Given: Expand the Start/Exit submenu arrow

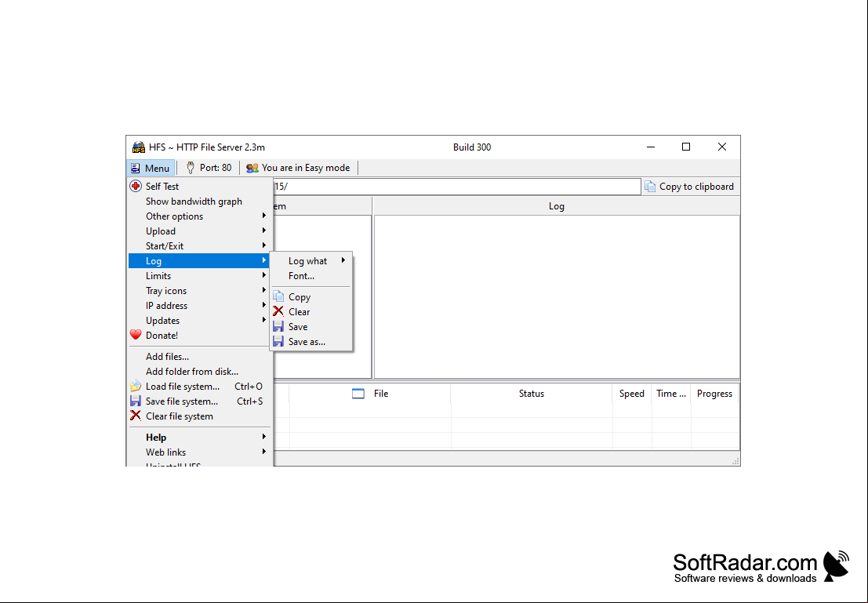Looking at the screenshot, I should (264, 245).
